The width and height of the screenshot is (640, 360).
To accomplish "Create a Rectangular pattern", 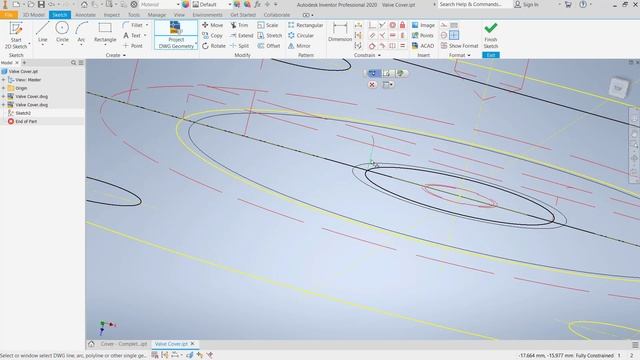I will 305,25.
